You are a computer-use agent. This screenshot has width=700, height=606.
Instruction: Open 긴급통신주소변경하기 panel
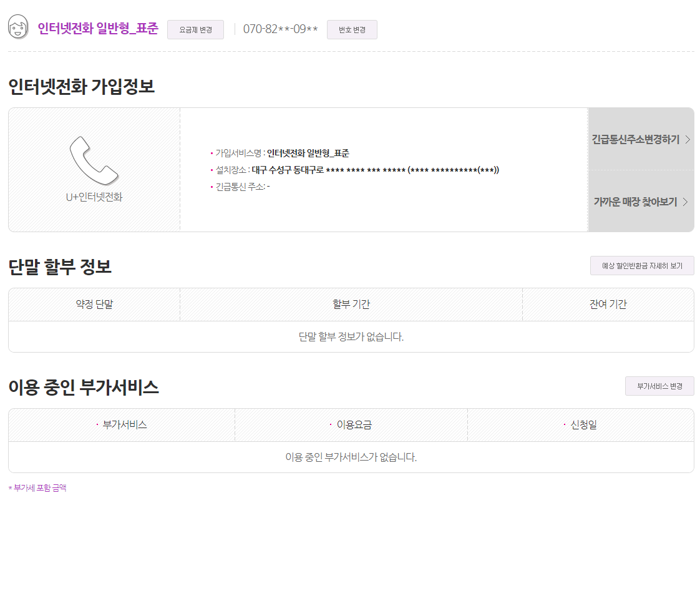(636, 140)
